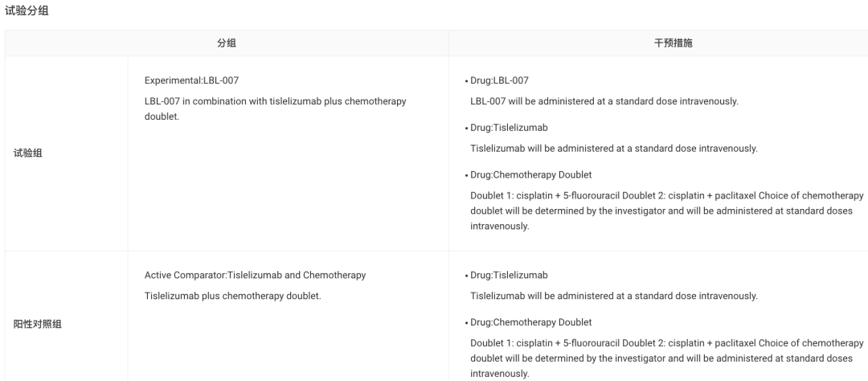Click Tislelizumab dose text in comparator group
The image size is (868, 381).
pos(614,297)
